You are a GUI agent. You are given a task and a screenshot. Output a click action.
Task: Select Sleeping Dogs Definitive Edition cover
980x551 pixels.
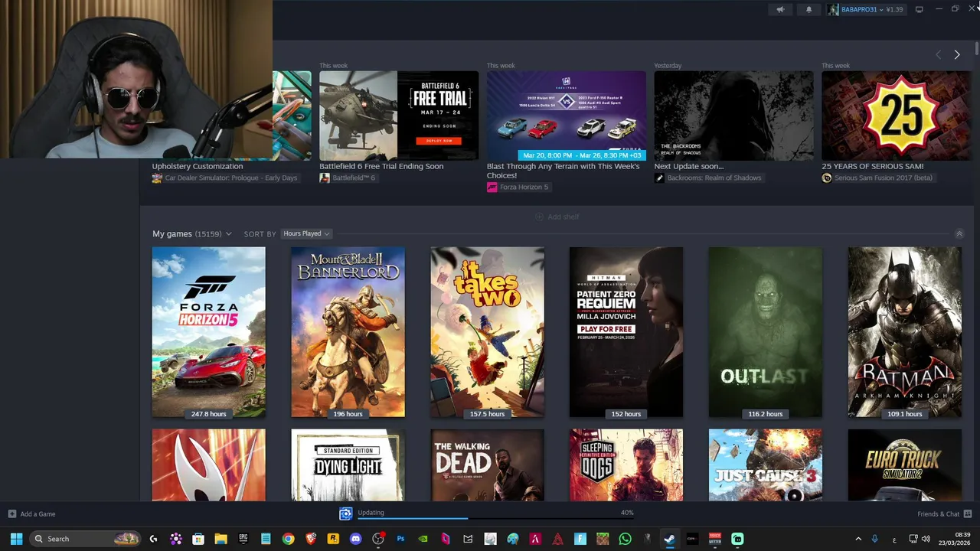(x=626, y=465)
